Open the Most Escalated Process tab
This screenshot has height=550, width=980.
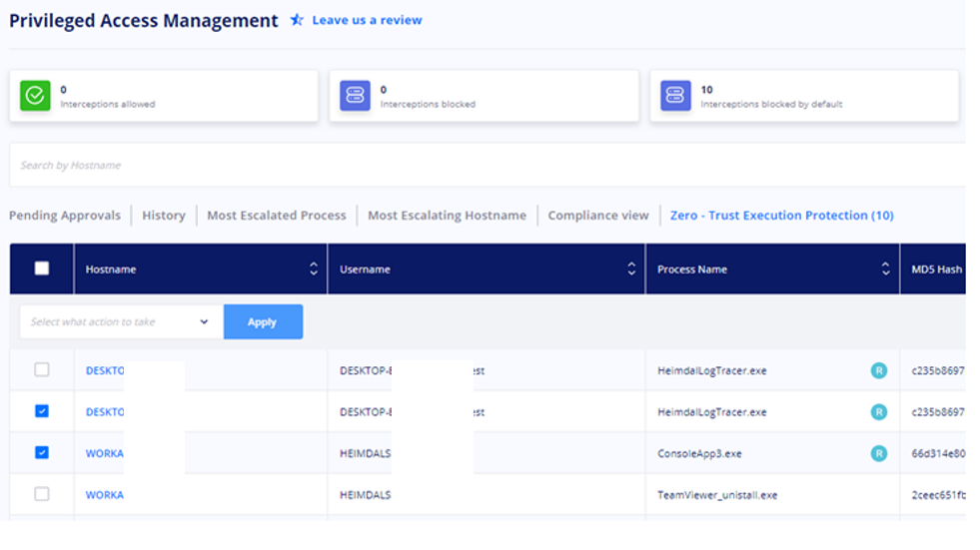[277, 216]
